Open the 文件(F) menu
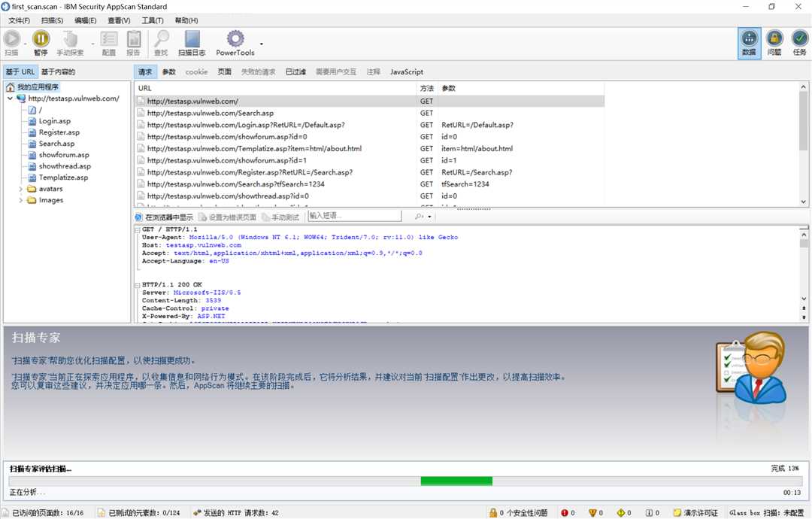 [19, 20]
